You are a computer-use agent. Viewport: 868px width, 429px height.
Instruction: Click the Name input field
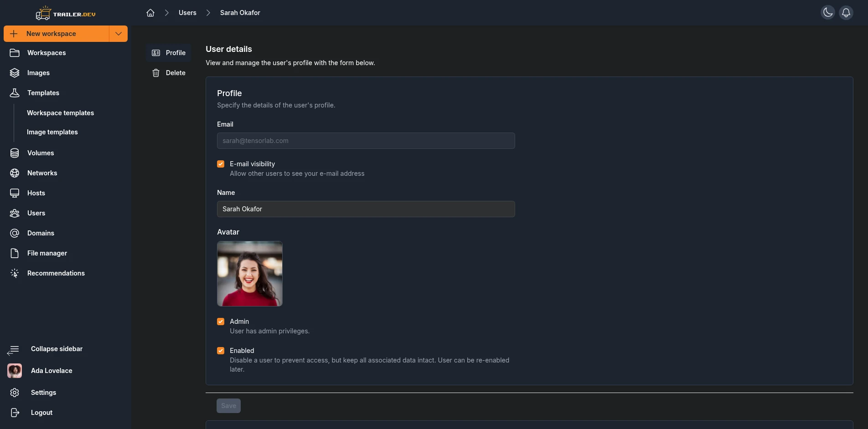(x=366, y=209)
